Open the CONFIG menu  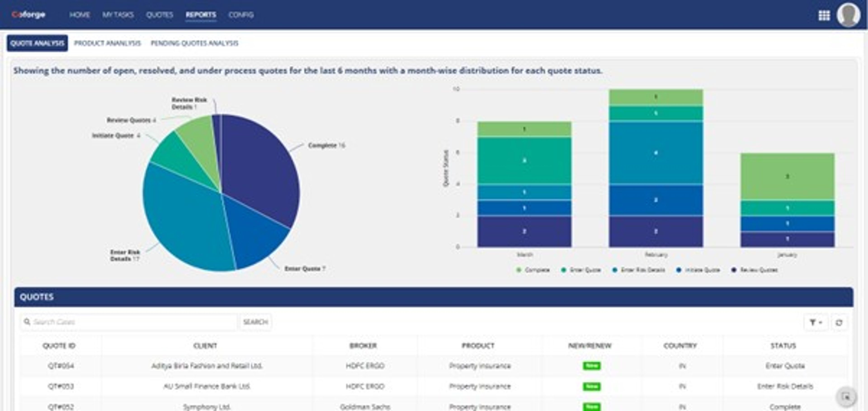point(241,15)
